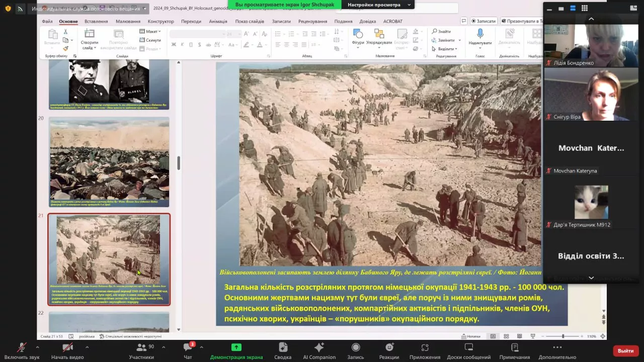Open Настройки просмотра dropdown

tap(378, 5)
